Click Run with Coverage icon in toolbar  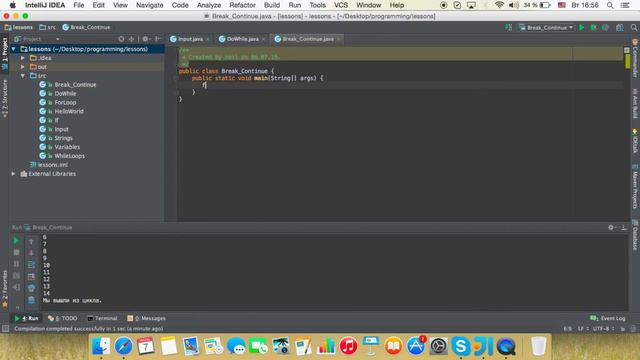pos(605,27)
